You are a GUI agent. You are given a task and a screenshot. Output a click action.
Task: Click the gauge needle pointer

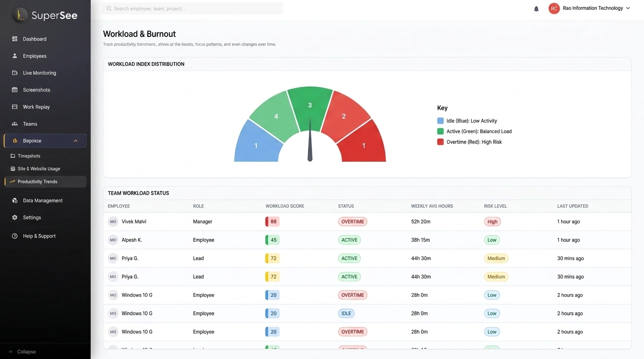coord(310,140)
